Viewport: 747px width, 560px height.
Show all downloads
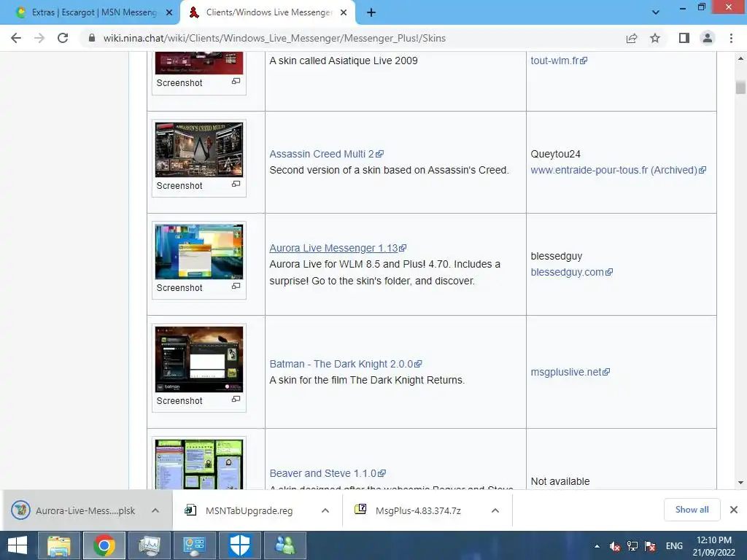point(692,510)
